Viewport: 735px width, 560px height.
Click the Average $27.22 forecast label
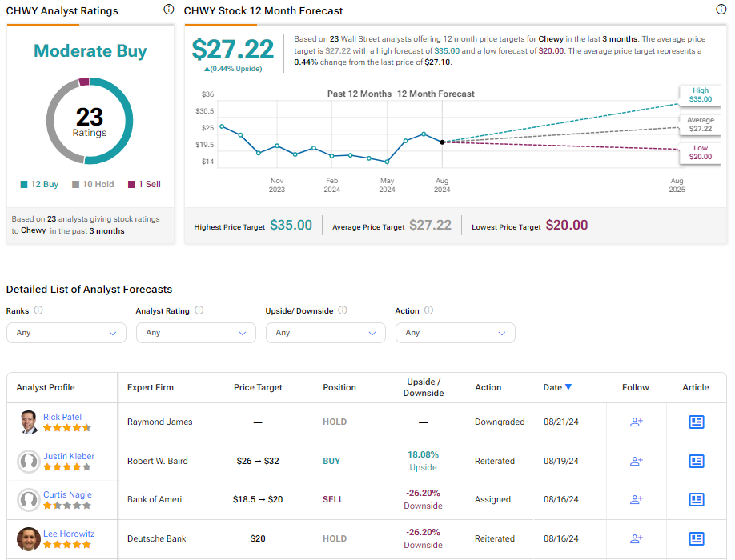701,124
